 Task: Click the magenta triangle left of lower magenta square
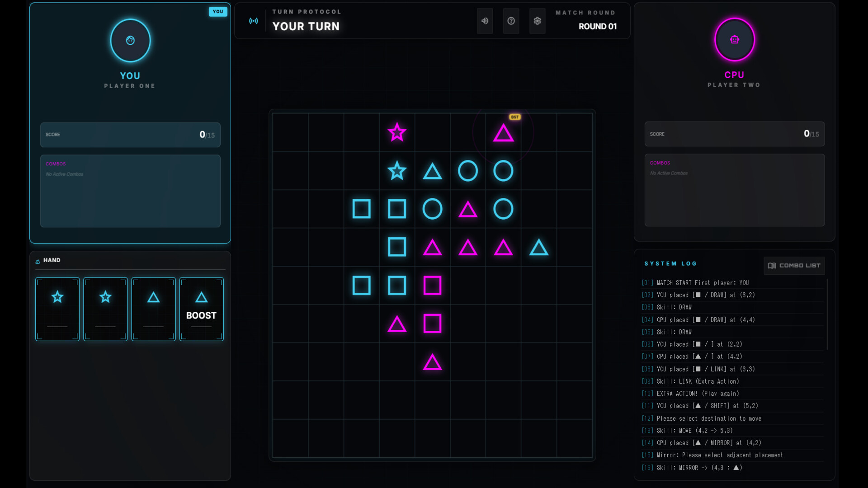pos(397,324)
